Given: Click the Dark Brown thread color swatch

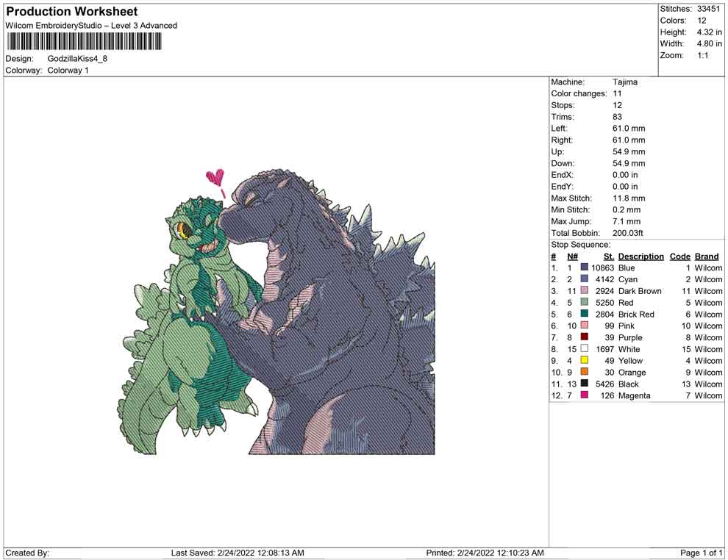Looking at the screenshot, I should [x=585, y=290].
